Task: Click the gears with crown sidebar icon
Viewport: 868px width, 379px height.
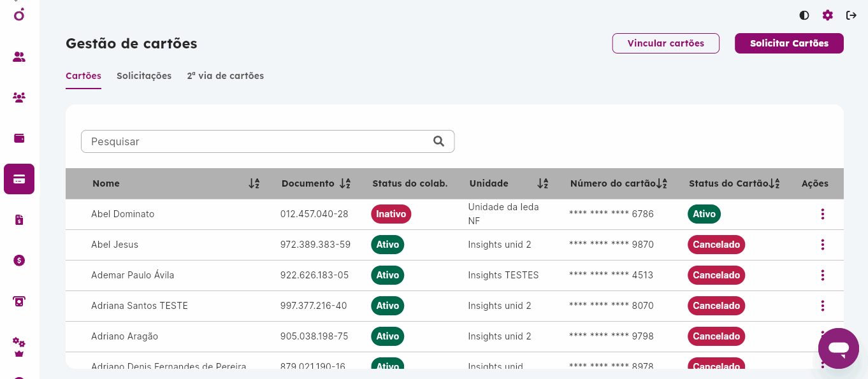Action: click(x=19, y=347)
